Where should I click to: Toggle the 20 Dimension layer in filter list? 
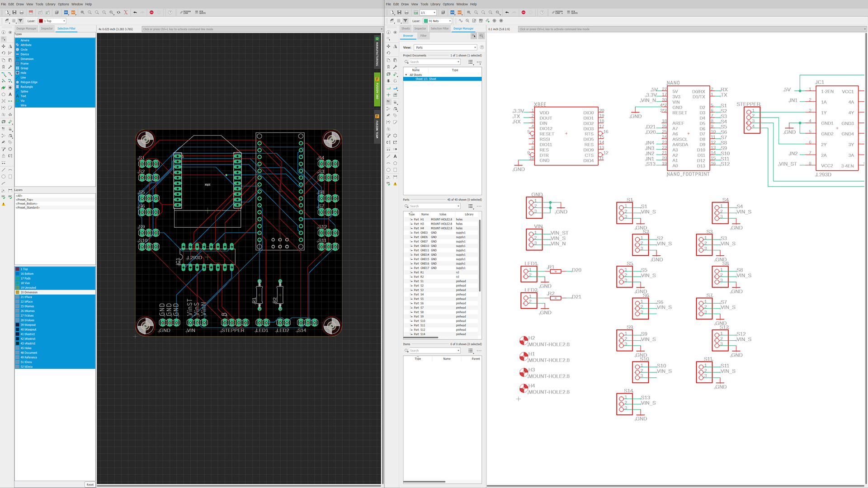pos(29,292)
